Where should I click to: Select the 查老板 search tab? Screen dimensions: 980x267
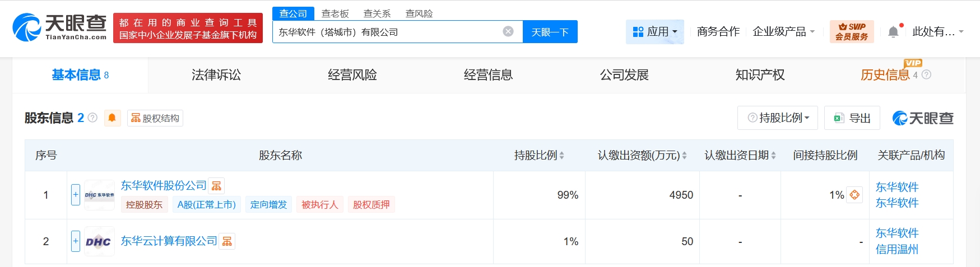pyautogui.click(x=335, y=13)
